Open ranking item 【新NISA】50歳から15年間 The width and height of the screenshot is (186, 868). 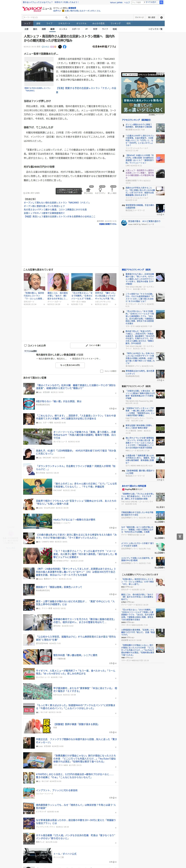tap(140, 159)
